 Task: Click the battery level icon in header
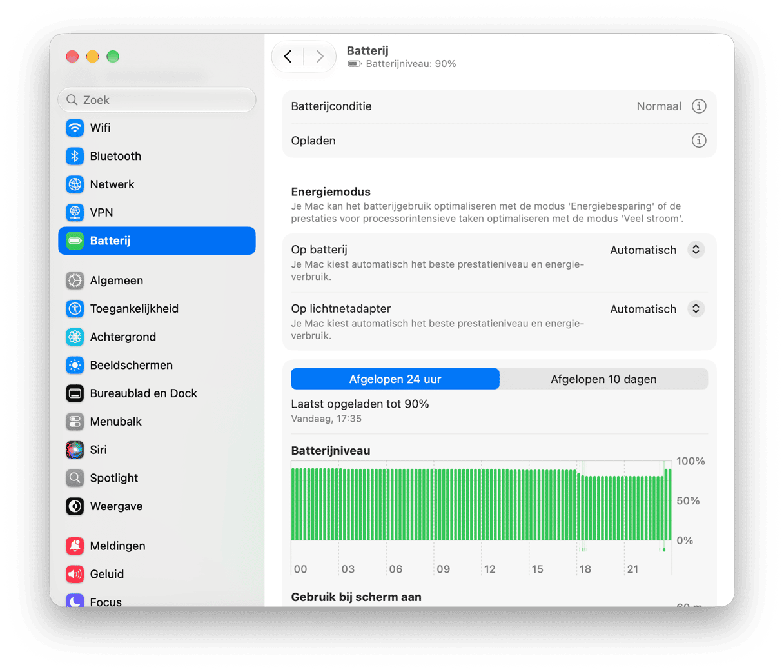coord(355,64)
